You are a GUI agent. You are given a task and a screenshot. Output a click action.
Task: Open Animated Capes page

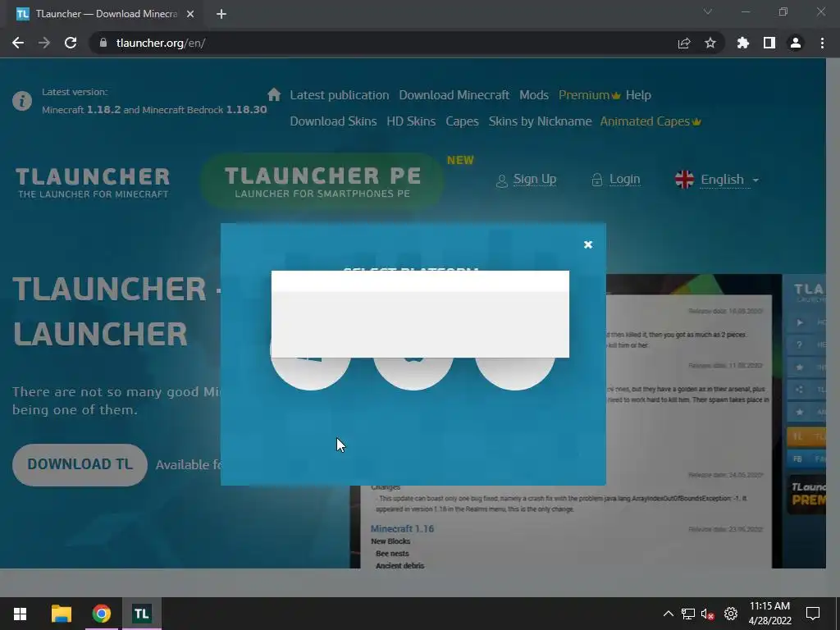[651, 121]
